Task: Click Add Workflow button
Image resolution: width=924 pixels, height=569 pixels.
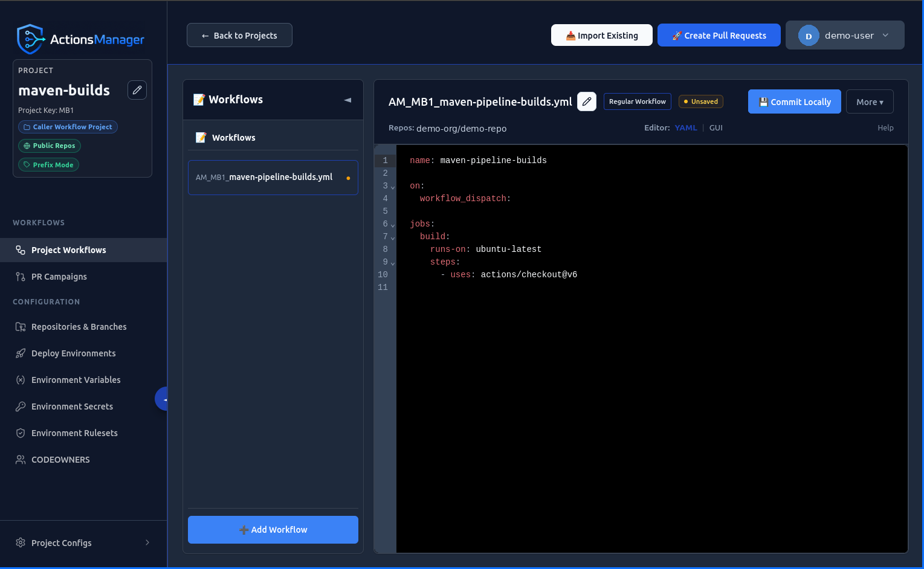Action: click(x=273, y=530)
